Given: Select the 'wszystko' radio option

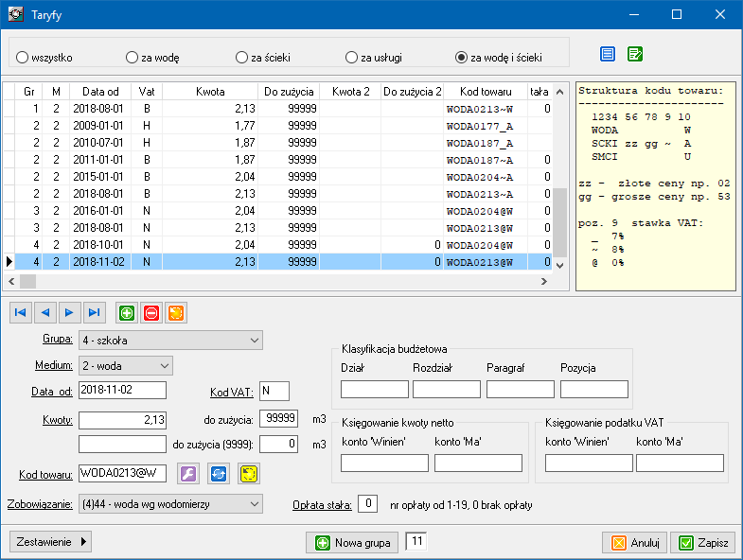Looking at the screenshot, I should click(22, 58).
